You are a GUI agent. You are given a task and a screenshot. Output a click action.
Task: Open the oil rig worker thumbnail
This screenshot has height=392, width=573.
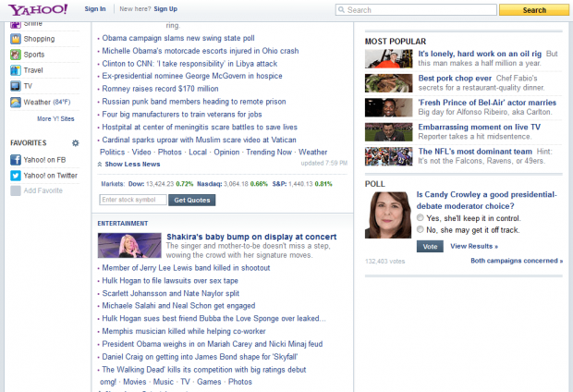point(388,59)
